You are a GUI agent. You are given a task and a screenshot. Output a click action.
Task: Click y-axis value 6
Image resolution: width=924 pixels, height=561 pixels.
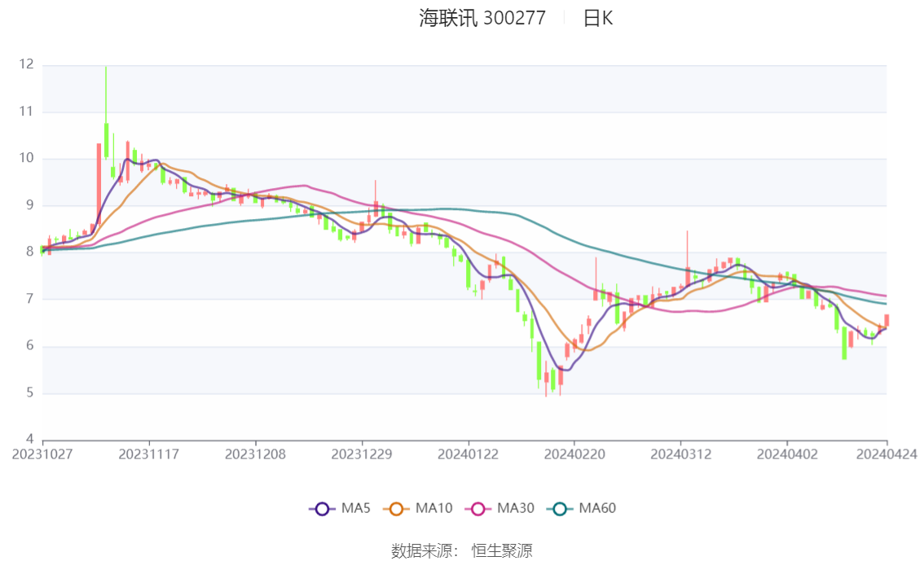30,345
